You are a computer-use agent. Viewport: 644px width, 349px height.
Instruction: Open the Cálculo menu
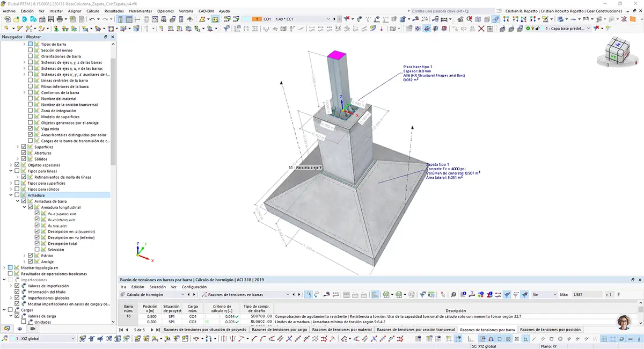[x=92, y=11]
